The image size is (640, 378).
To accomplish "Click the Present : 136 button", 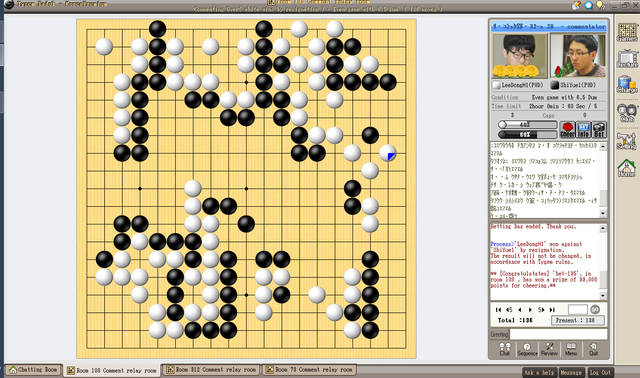I will click(578, 320).
